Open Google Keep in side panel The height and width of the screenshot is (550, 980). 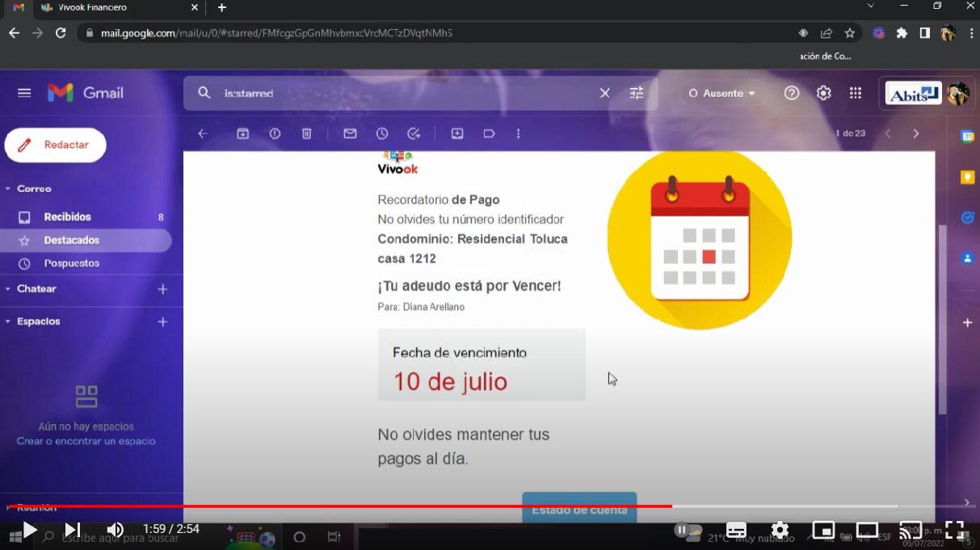click(x=967, y=178)
